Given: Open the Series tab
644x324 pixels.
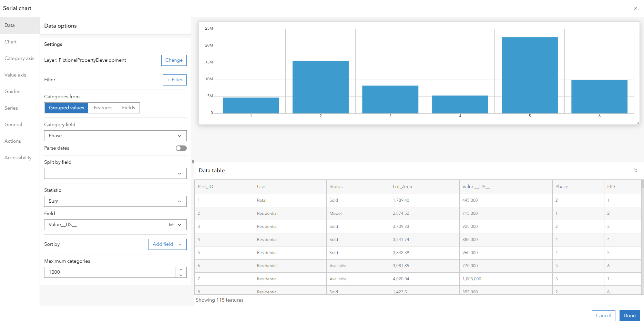Looking at the screenshot, I should tap(11, 108).
